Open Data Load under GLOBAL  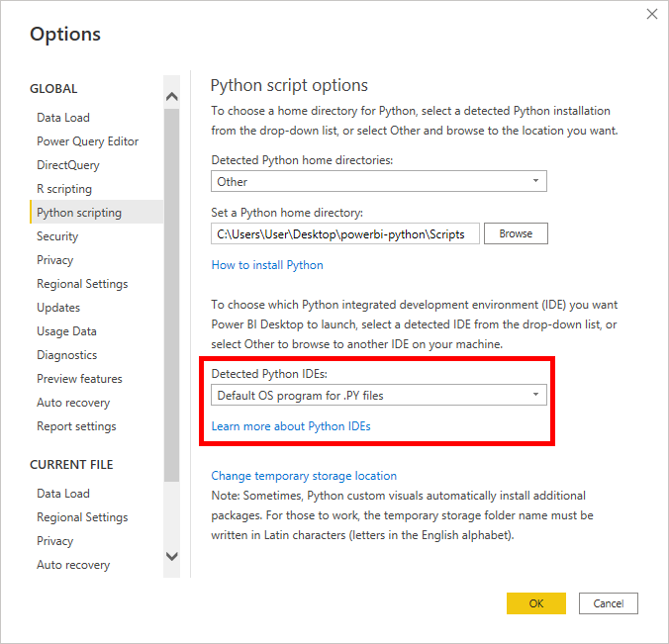tap(63, 118)
